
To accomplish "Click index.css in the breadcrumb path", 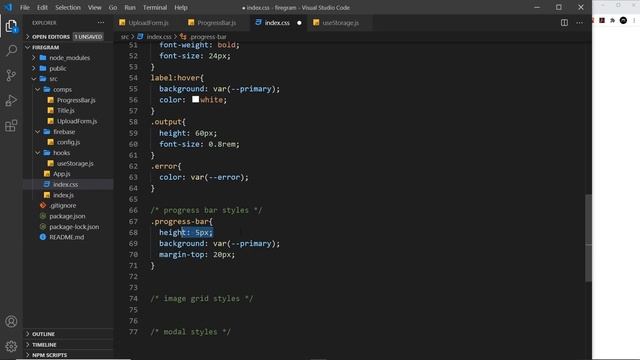I will click(x=159, y=37).
